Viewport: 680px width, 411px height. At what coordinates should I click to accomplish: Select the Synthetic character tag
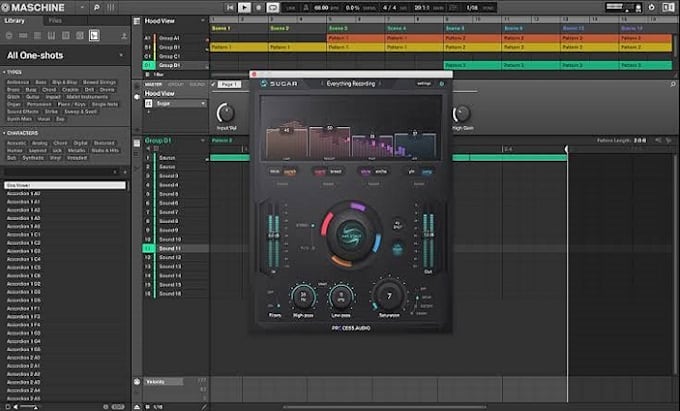[x=33, y=158]
